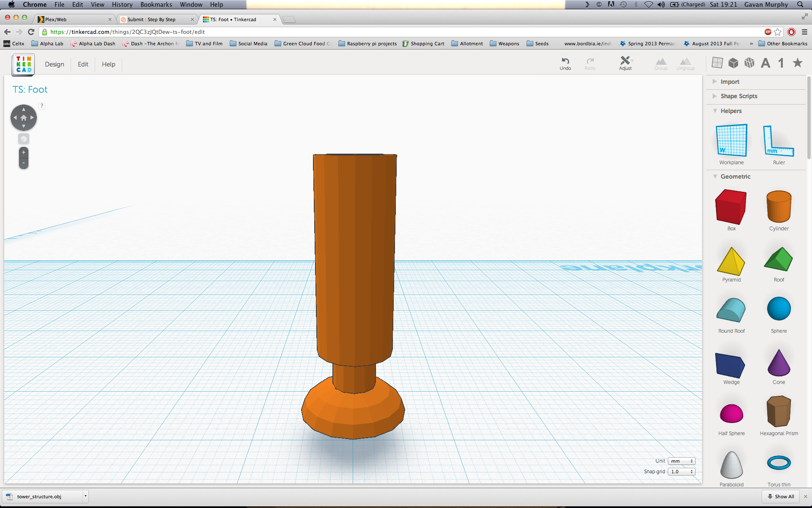Choose the Hexagonal Prism shape
This screenshot has height=508, width=812.
coord(779,411)
